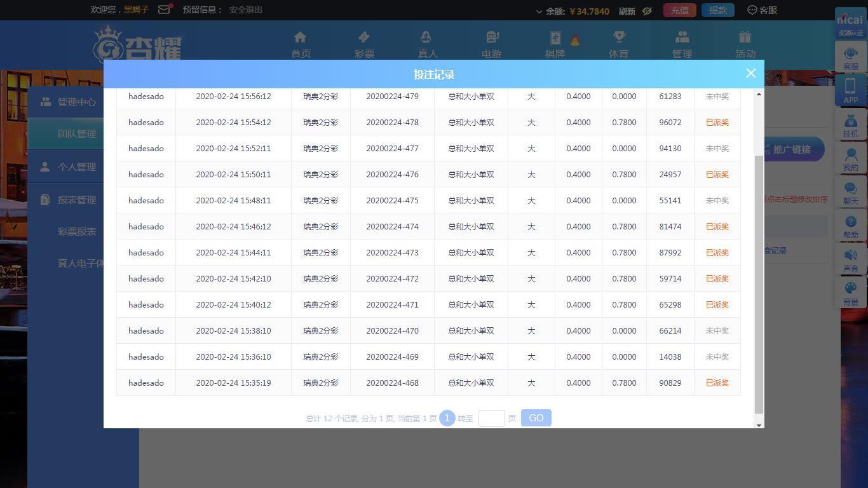Click the dialog scrollbar up arrow
This screenshot has height=488, width=868.
(759, 94)
